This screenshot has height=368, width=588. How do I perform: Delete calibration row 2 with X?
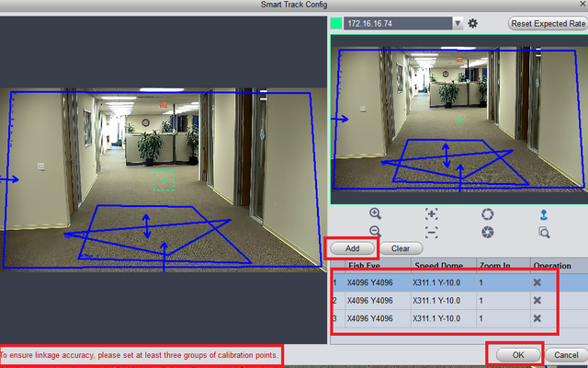537,301
